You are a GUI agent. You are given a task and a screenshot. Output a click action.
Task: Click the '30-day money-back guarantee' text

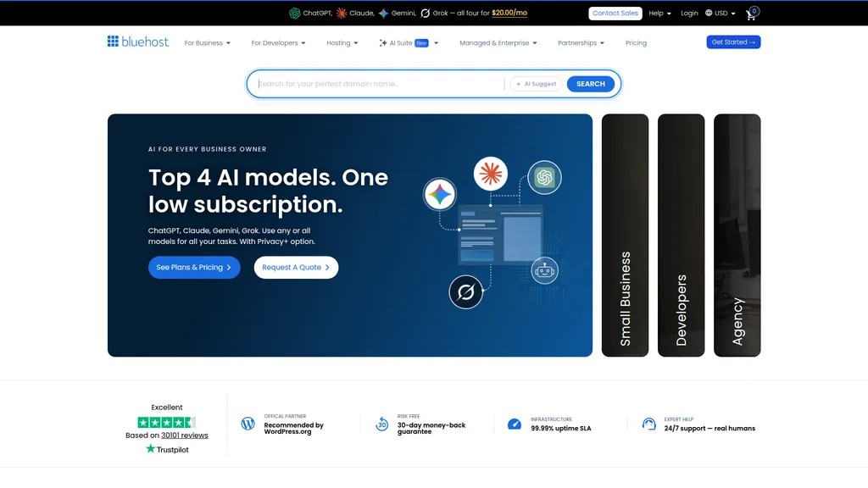tap(431, 428)
